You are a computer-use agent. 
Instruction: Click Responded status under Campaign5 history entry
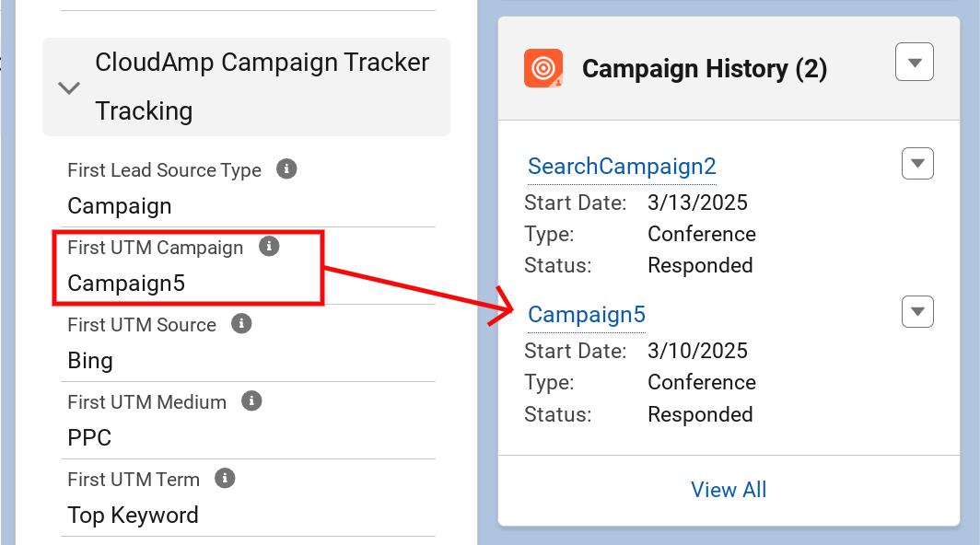tap(700, 414)
